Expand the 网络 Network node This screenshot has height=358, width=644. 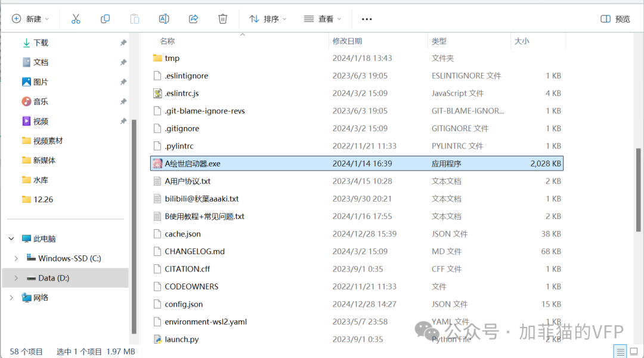coord(11,298)
